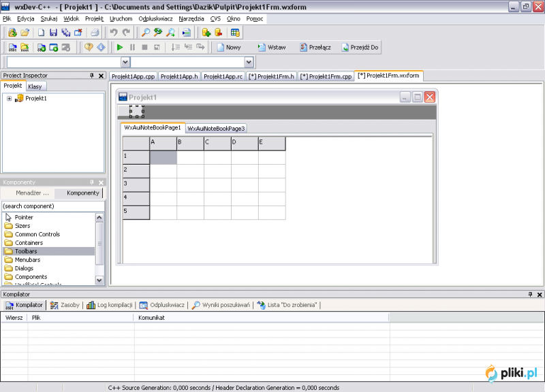The image size is (545, 392).
Task: Pause the debugger execution
Action: click(x=132, y=47)
